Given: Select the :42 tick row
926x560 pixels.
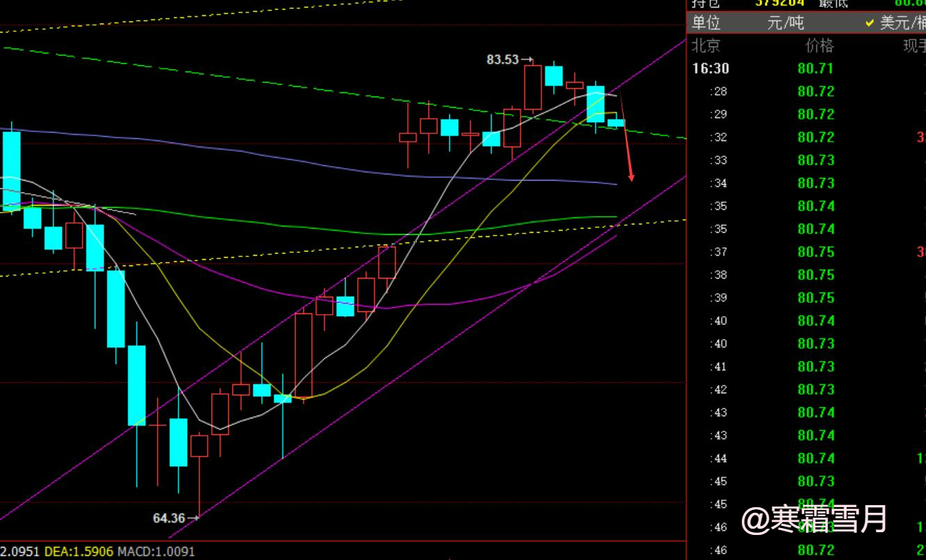Looking at the screenshot, I should pos(807,389).
